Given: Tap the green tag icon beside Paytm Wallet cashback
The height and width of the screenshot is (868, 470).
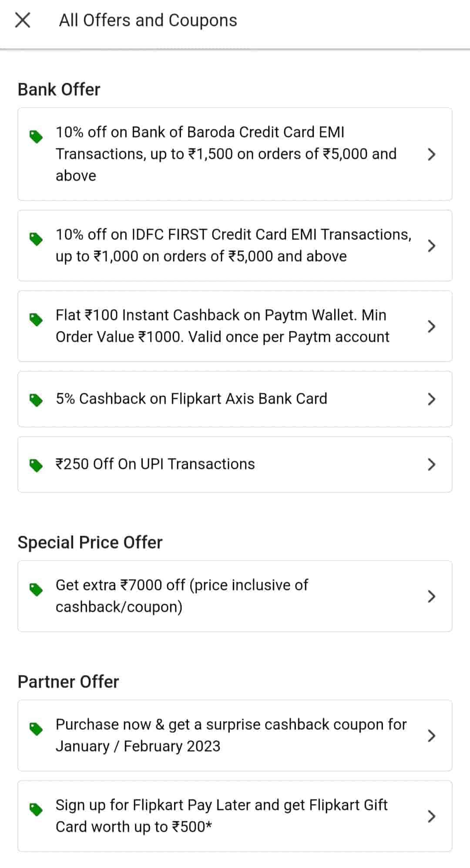Looking at the screenshot, I should pos(36,320).
